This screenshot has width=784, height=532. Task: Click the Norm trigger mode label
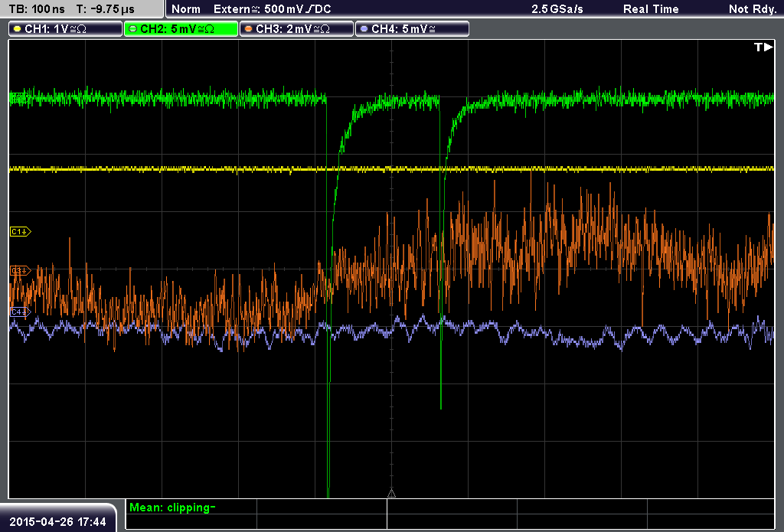(186, 9)
